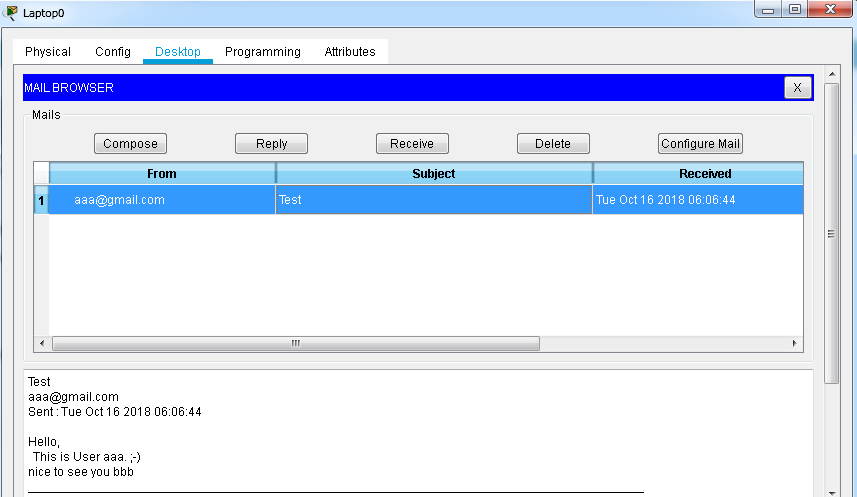Click the Laptop0 title bar icon
This screenshot has height=497, width=857.
point(10,13)
